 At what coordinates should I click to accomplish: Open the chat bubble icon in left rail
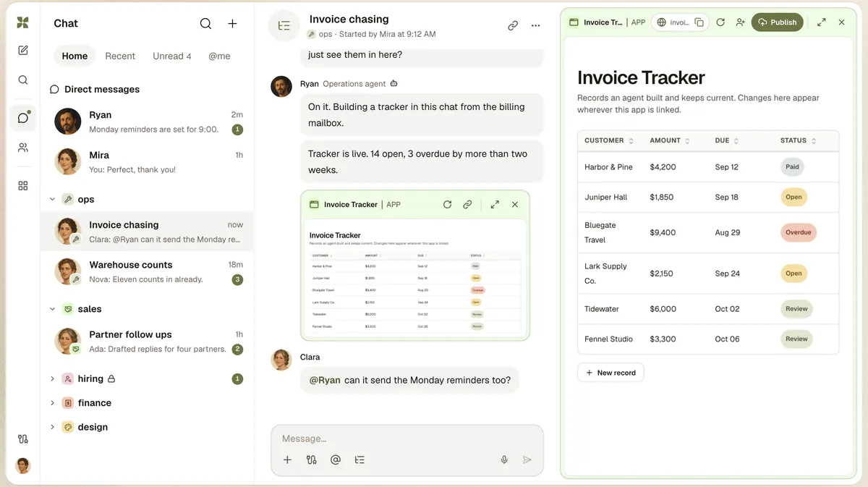point(23,117)
